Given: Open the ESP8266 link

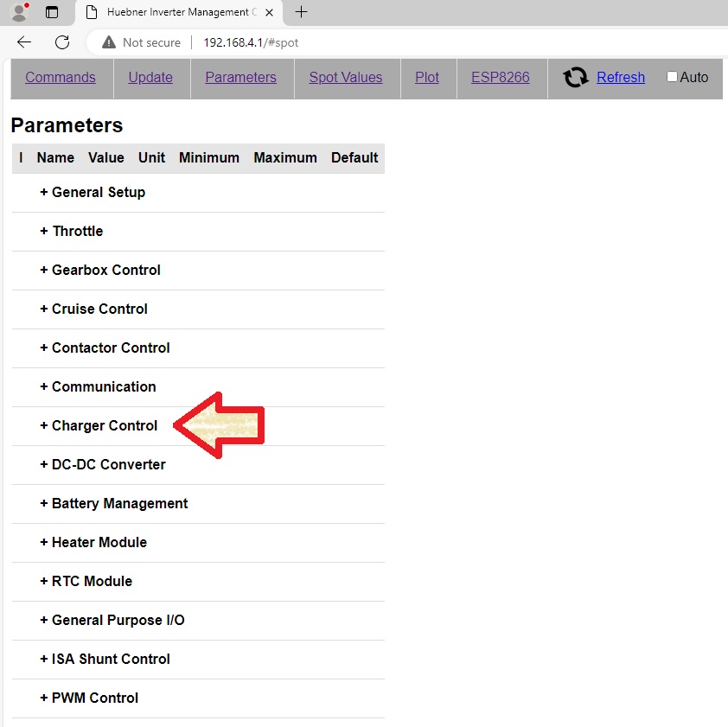Looking at the screenshot, I should coord(500,77).
